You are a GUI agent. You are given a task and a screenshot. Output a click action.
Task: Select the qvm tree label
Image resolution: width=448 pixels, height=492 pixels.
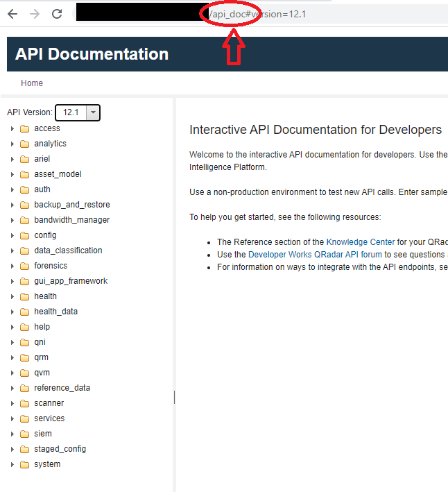point(42,373)
